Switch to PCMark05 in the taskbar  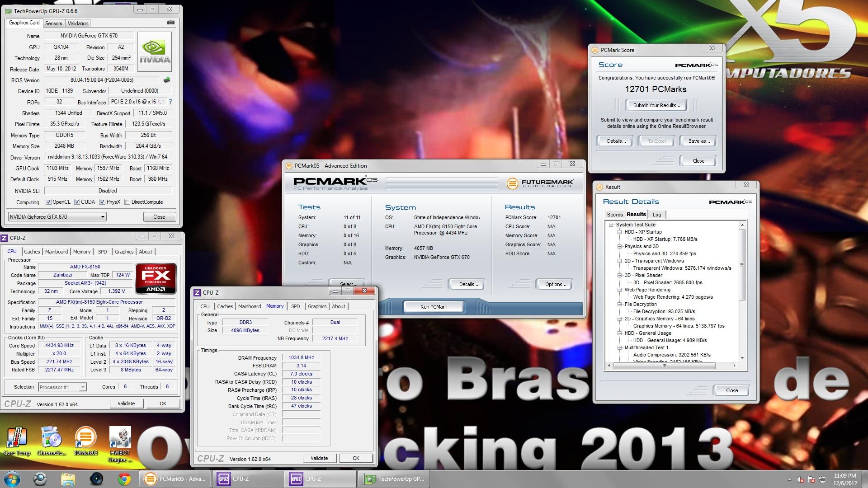175,479
